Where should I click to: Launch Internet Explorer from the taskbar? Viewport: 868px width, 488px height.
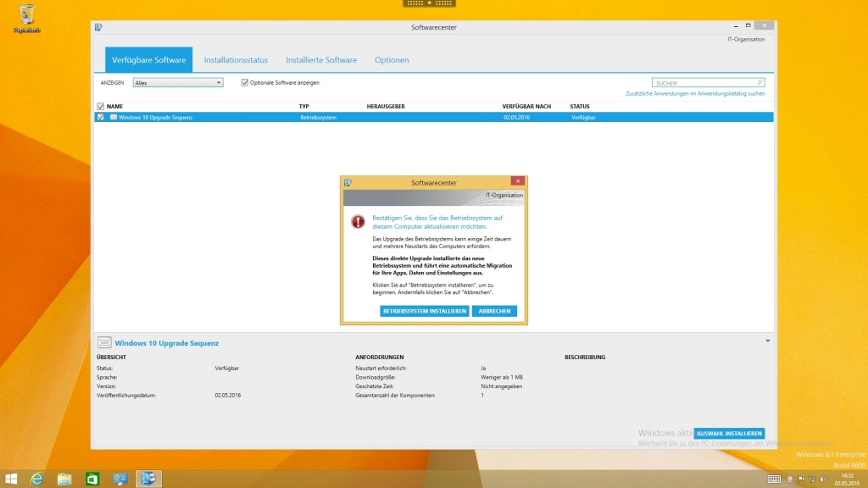(36, 479)
